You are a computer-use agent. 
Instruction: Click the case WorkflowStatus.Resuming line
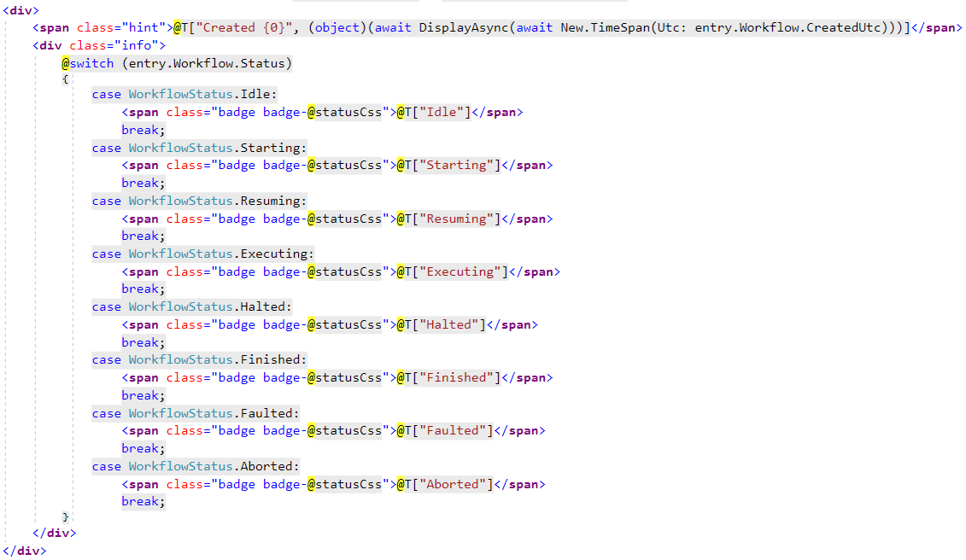[199, 201]
